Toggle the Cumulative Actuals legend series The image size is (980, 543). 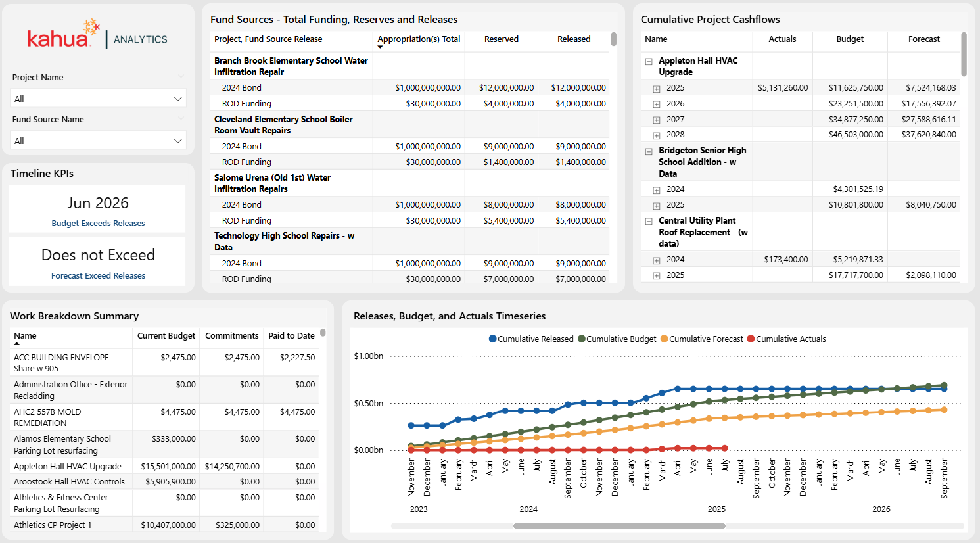(x=786, y=339)
